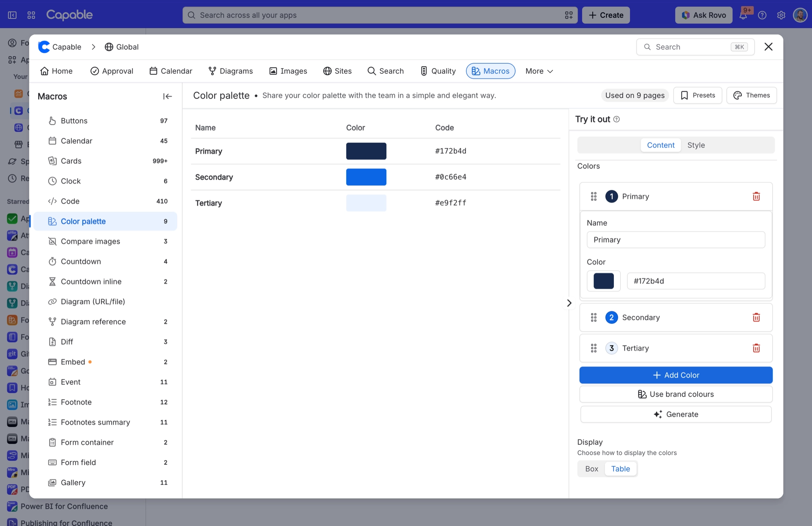Switch display mode to Box
Image resolution: width=812 pixels, height=526 pixels.
click(x=592, y=469)
